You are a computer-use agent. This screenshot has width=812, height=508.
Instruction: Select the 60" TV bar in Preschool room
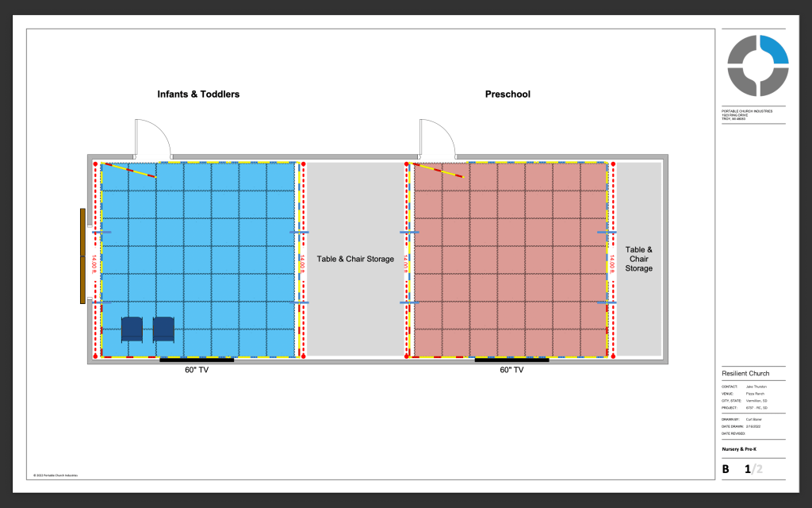point(511,360)
